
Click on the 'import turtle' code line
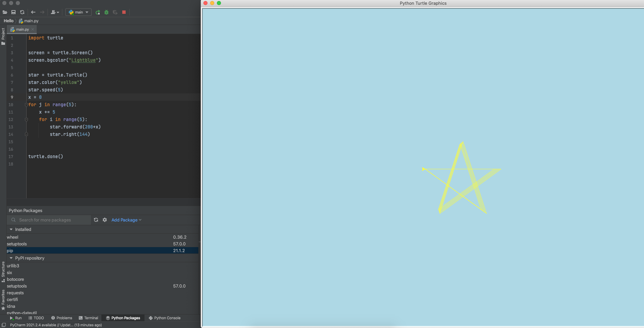45,38
